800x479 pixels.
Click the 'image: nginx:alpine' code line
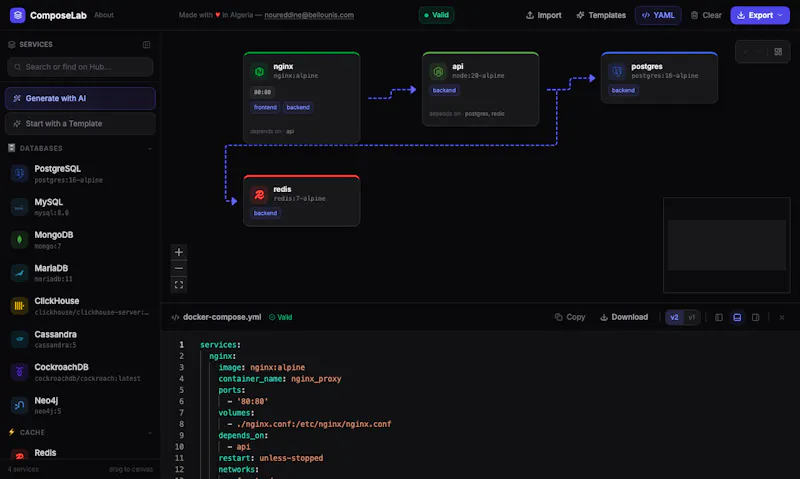pos(262,367)
